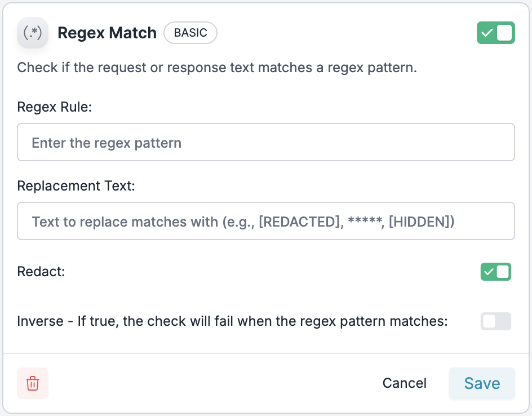Save the regex check settings
532x416 pixels.
(482, 383)
